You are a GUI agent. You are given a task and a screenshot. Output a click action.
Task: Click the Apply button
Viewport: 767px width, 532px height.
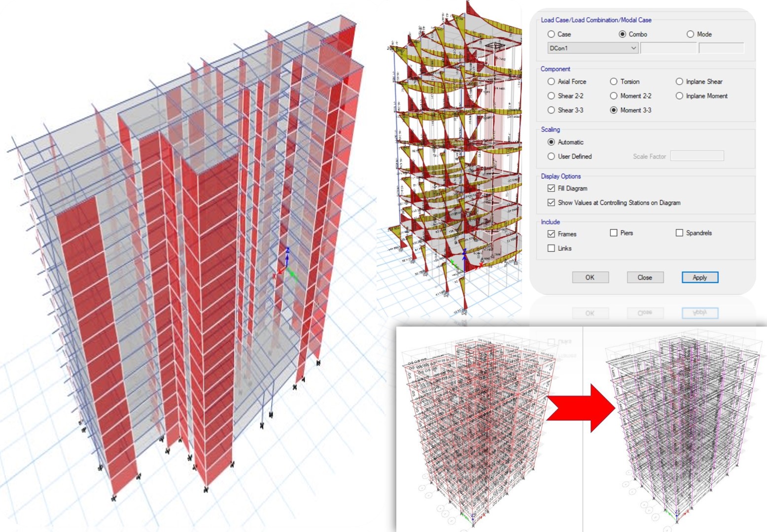point(699,277)
